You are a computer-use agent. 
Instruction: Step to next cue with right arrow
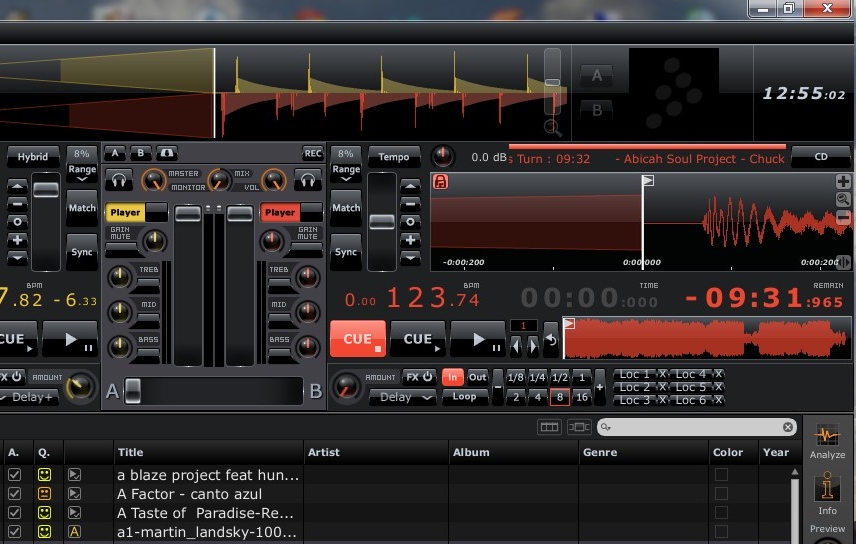(533, 345)
